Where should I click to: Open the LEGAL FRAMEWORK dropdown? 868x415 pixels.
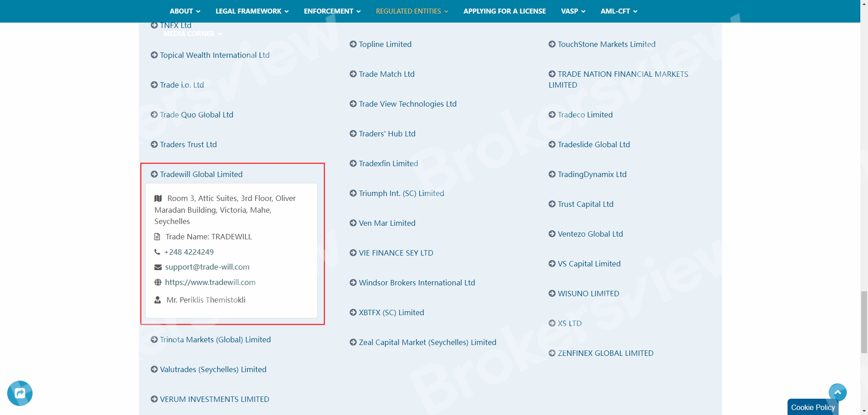click(252, 11)
